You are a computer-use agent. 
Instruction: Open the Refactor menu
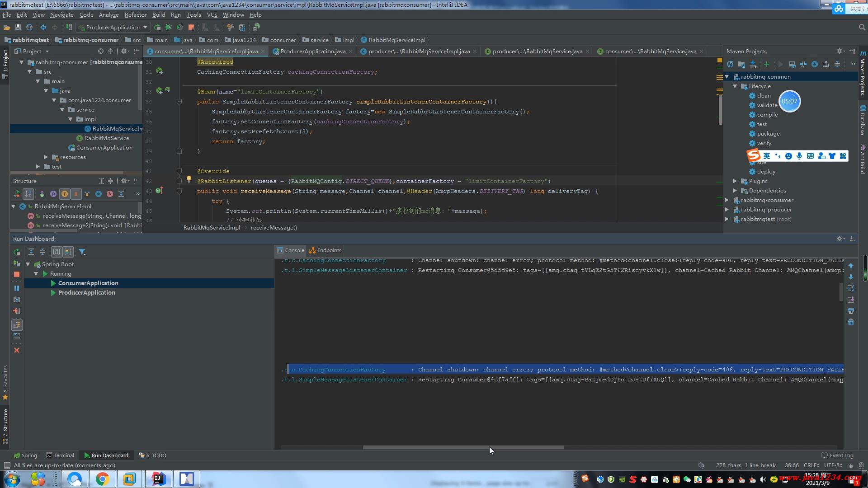coord(136,15)
